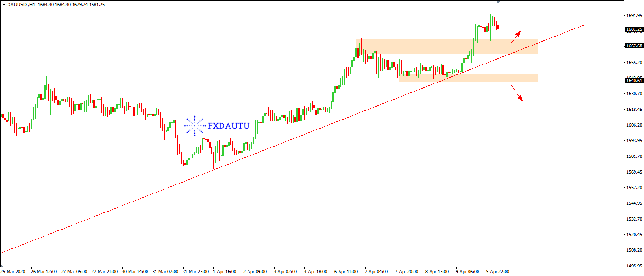644x276 pixels.
Task: Click the dashed horizontal line at 1640.61
Action: click(x=190, y=81)
